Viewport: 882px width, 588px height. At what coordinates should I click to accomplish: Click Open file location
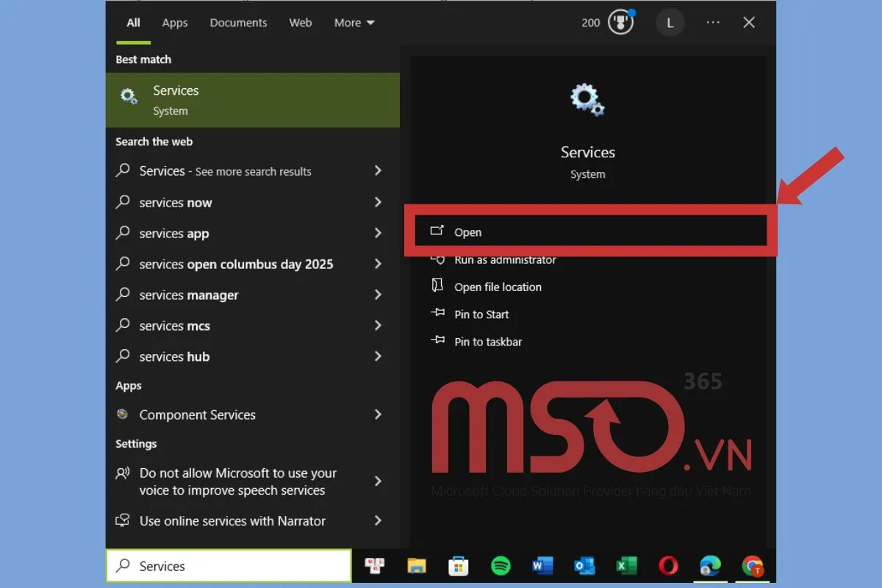coord(498,287)
